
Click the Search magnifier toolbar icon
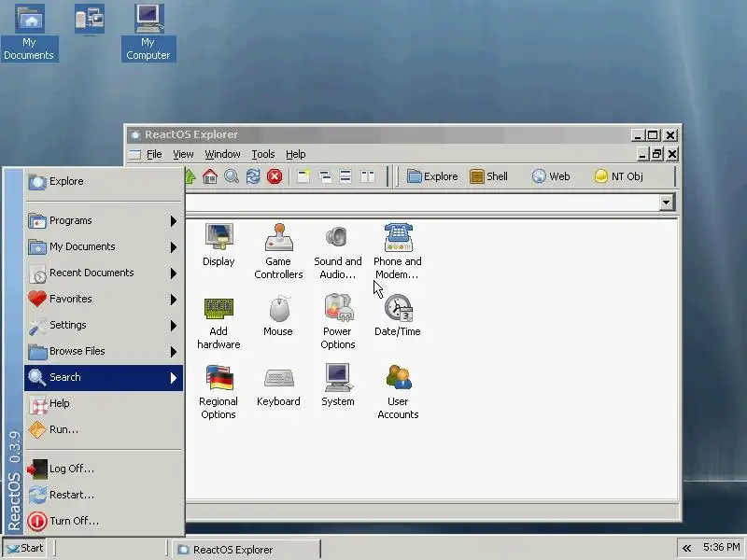point(232,176)
